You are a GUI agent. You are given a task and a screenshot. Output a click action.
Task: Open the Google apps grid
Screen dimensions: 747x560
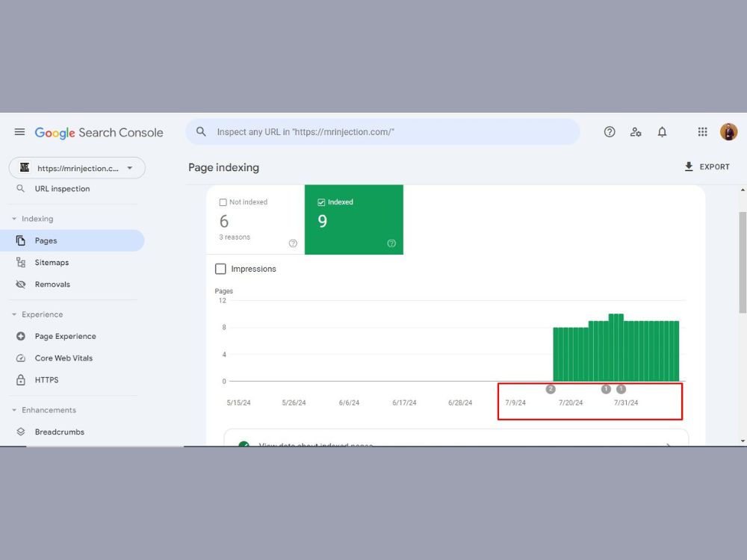[702, 132]
